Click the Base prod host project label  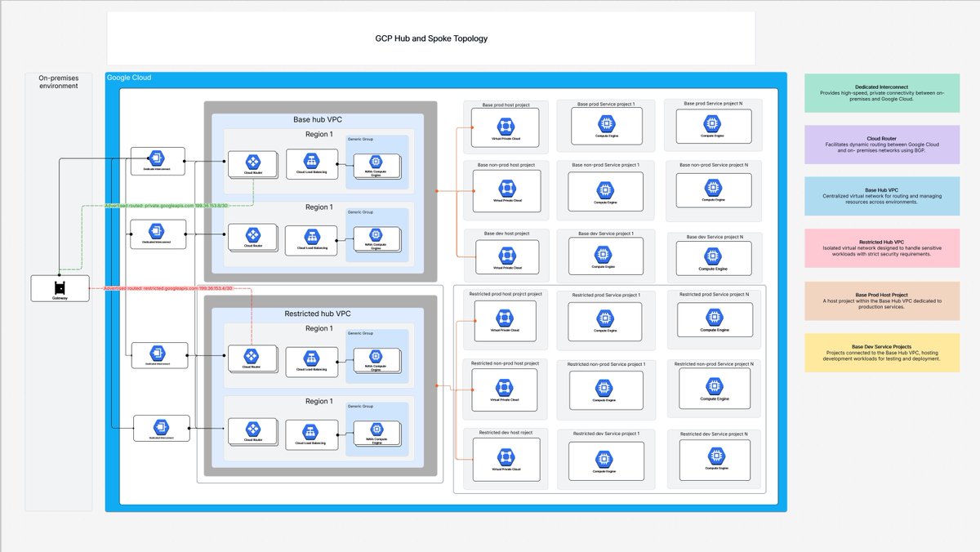pos(506,105)
